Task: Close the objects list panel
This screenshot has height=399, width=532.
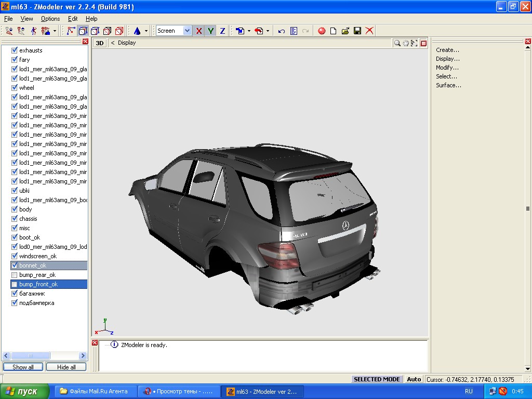Action: (x=85, y=42)
